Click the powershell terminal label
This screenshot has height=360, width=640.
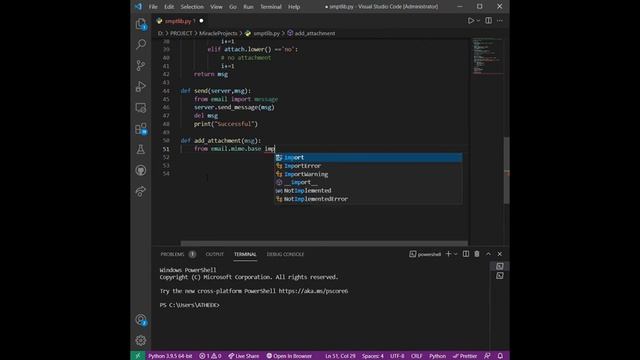pos(425,254)
